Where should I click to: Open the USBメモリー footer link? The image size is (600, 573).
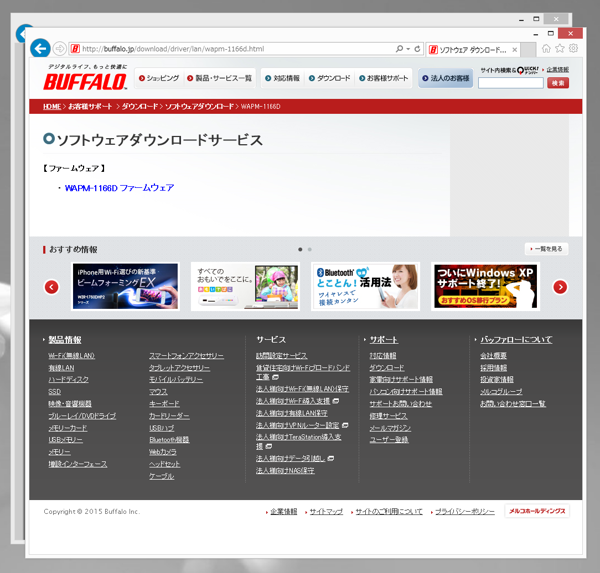click(65, 440)
